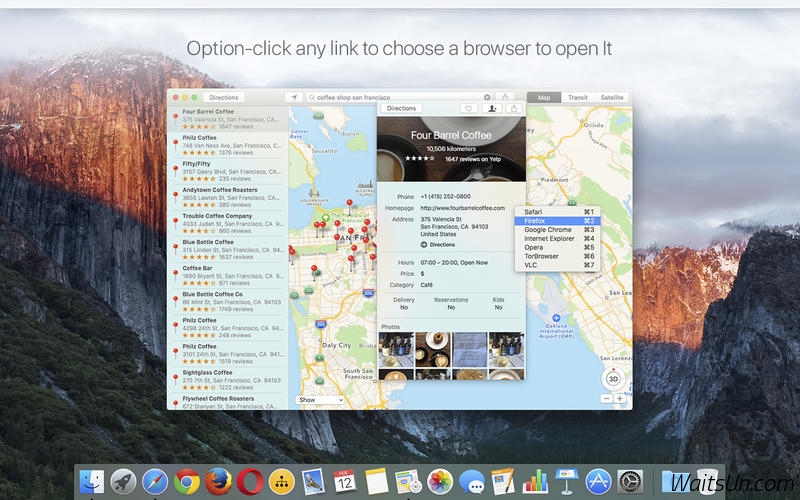Select Philz Coffee at 4298 24th St
The image size is (800, 500).
(x=228, y=328)
